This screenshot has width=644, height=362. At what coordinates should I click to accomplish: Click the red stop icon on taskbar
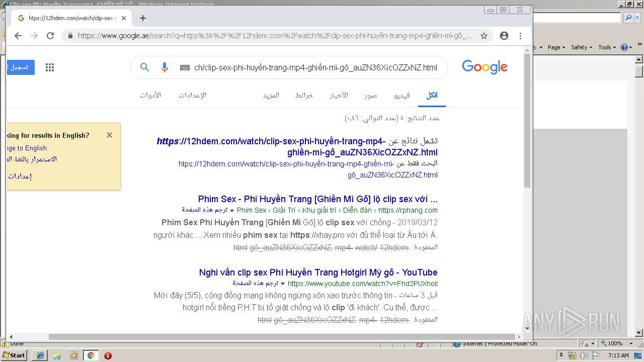point(108,355)
